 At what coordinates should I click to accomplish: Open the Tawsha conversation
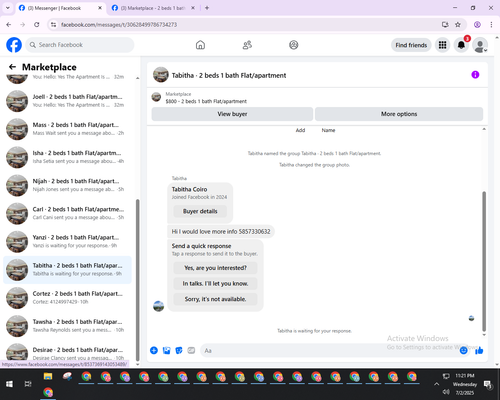(x=67, y=326)
